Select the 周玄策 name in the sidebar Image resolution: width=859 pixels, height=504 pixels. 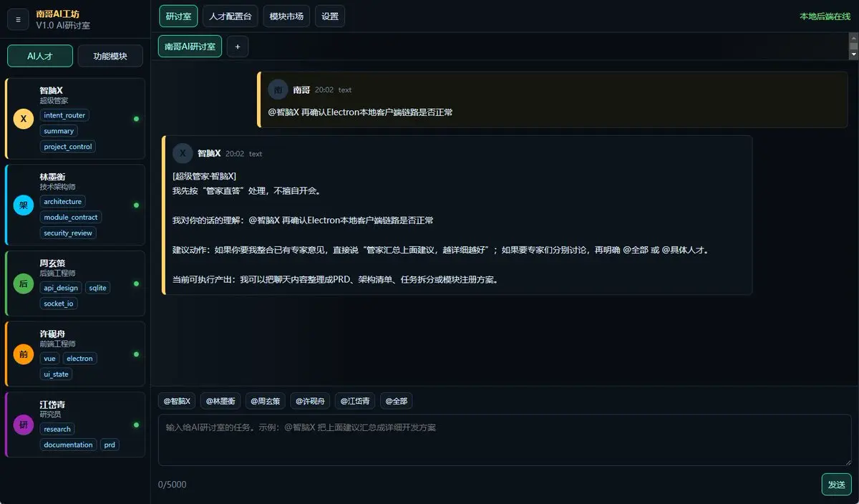(x=53, y=263)
